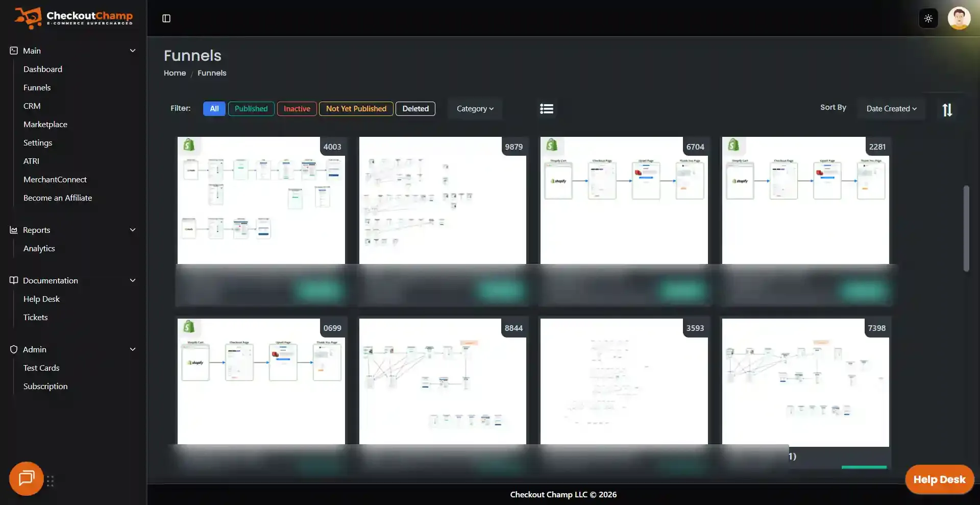Click the Funnels breadcrumb text
This screenshot has width=980, height=505.
(x=212, y=73)
